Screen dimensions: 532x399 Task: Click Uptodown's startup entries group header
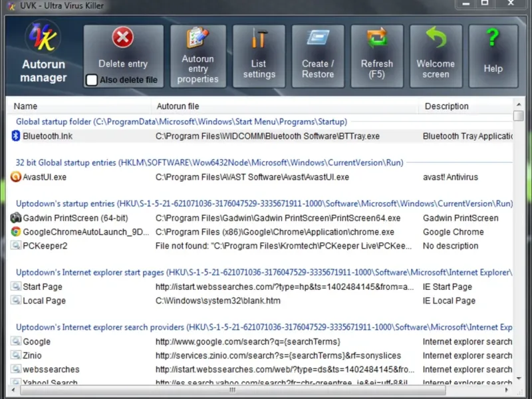point(264,203)
